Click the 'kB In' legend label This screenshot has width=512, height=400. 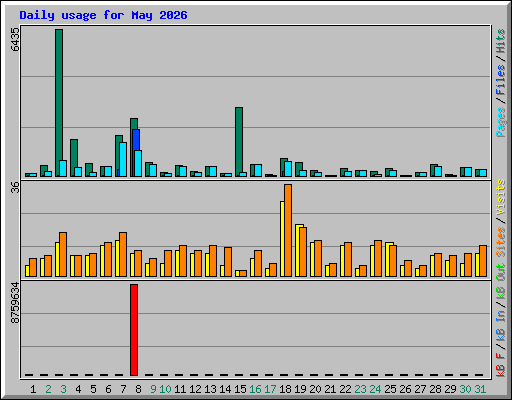(501, 325)
